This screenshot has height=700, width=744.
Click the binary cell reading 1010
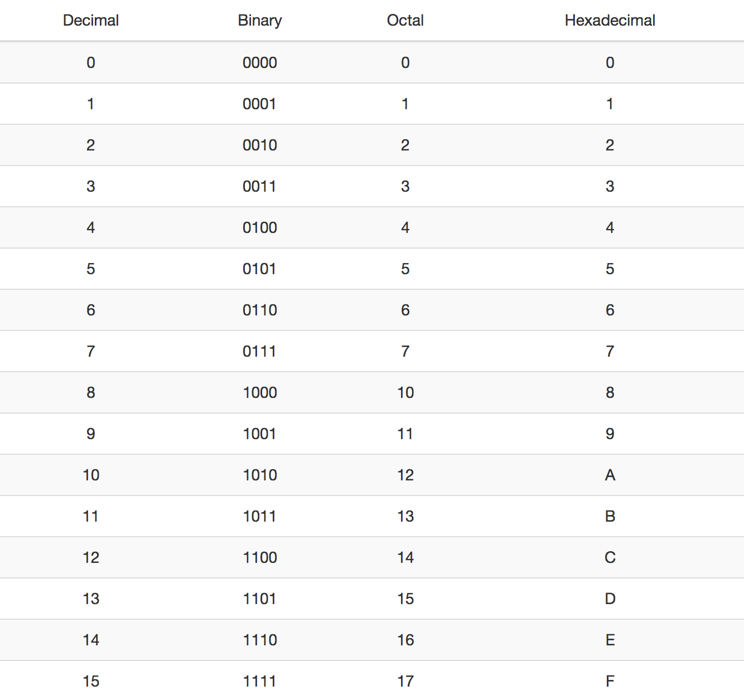260,475
